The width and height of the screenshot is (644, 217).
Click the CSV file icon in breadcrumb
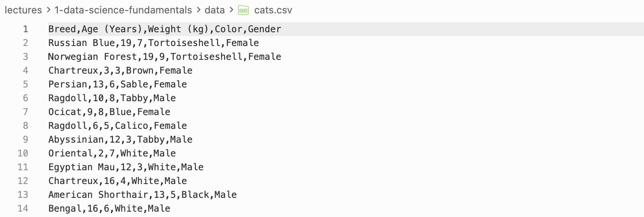(243, 10)
